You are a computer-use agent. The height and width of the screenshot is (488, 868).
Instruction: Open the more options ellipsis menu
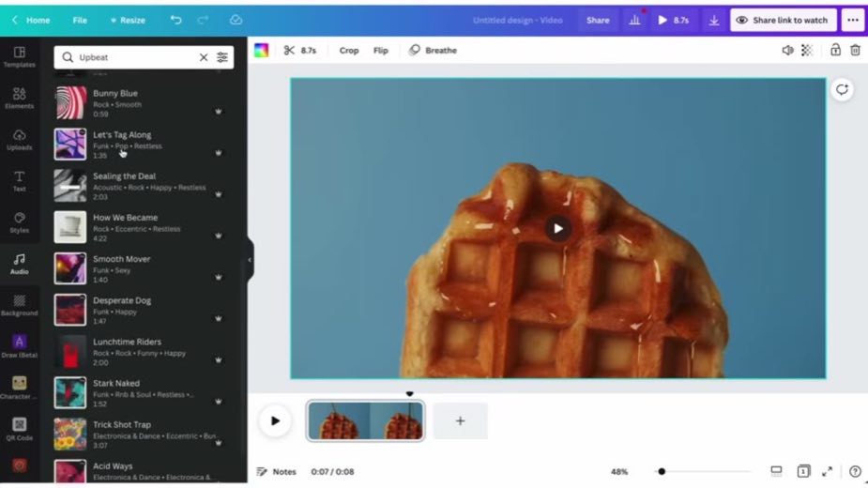[x=853, y=20]
